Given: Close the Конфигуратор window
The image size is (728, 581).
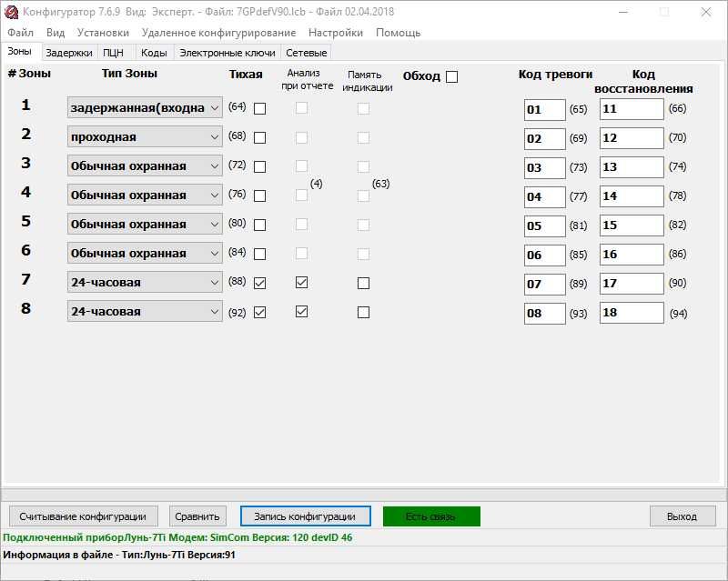Looking at the screenshot, I should point(706,12).
